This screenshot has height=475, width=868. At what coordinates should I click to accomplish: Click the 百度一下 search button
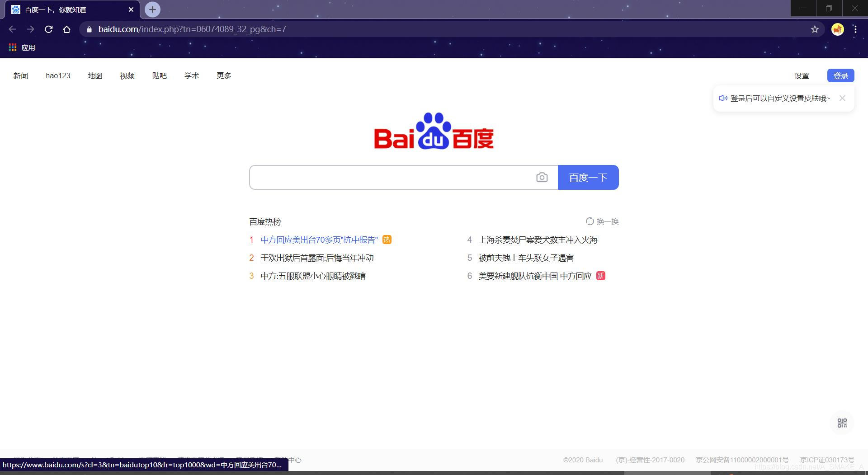[588, 177]
